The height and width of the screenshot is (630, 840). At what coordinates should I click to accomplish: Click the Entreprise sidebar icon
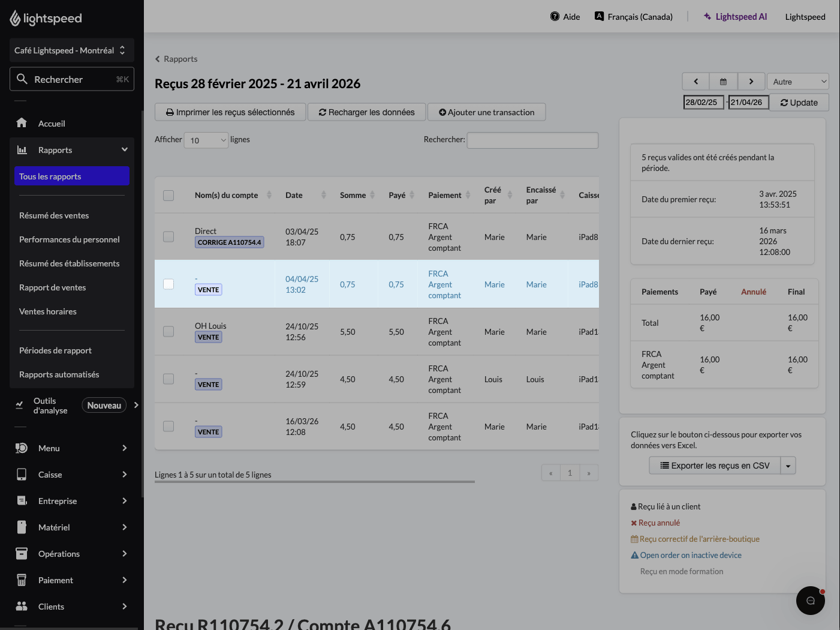pos(22,501)
